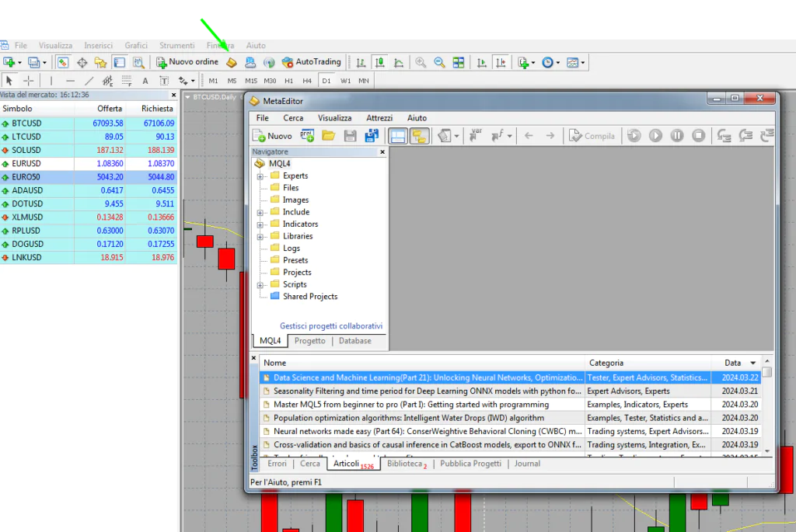This screenshot has height=532, width=796.
Task: Click the start debugging play icon
Action: point(655,136)
